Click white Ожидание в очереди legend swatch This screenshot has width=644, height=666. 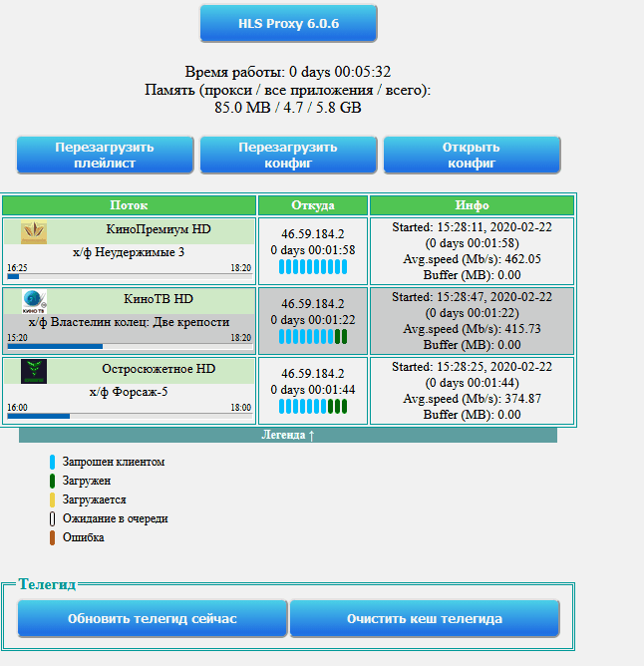[52, 519]
